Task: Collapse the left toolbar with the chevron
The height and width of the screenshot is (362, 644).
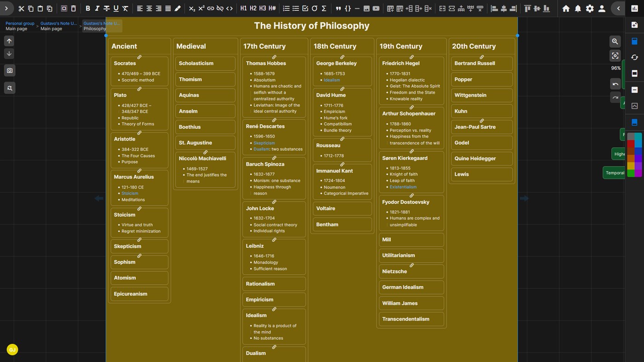Action: tap(6, 8)
